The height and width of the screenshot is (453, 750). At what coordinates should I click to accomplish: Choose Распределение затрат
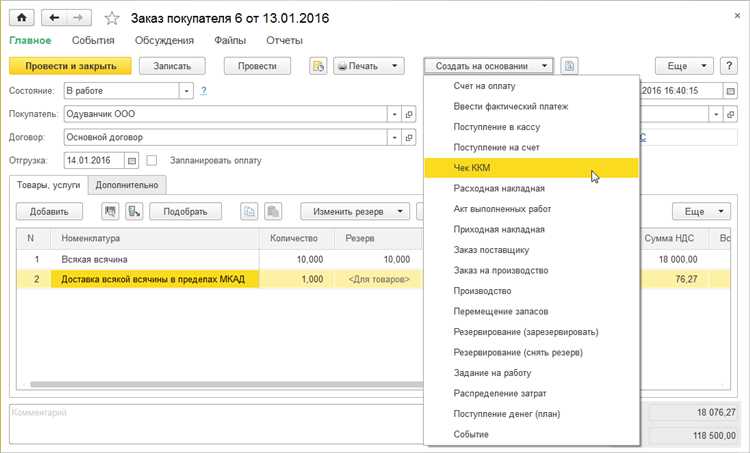click(531, 394)
